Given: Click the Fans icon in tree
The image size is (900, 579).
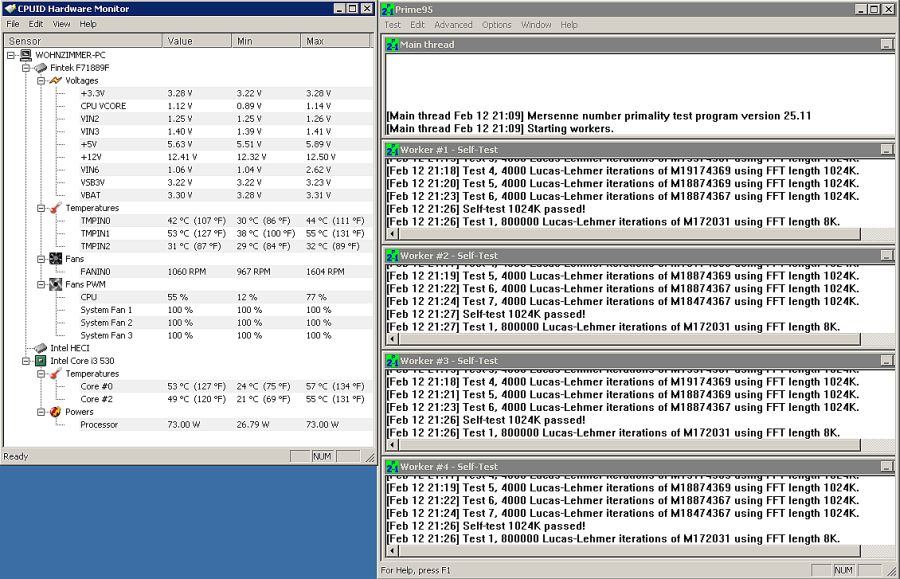Looking at the screenshot, I should pyautogui.click(x=56, y=259).
